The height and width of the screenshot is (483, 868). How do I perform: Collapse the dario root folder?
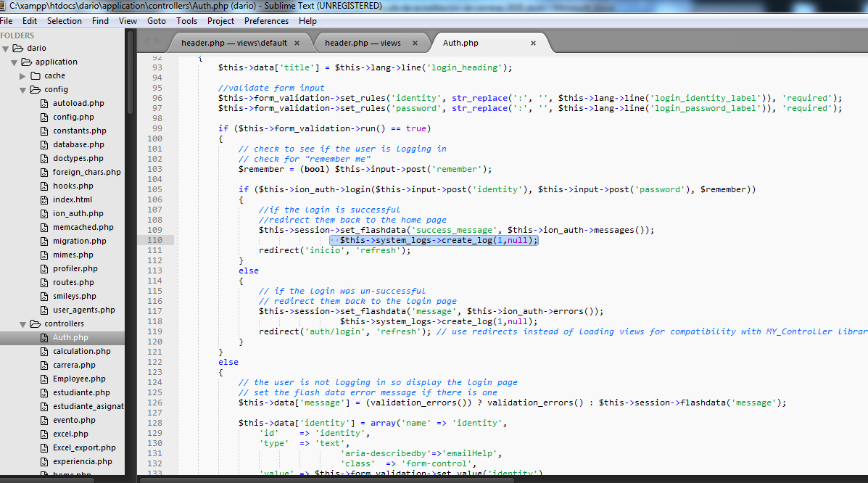[x=6, y=49]
